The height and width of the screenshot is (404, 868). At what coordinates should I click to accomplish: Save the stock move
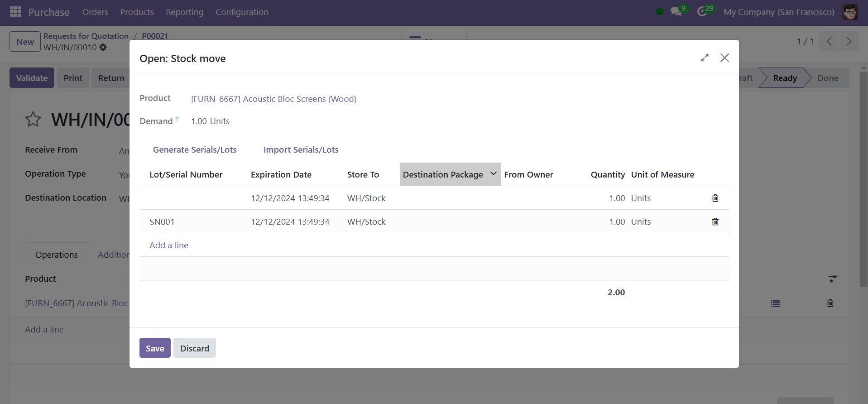(155, 348)
